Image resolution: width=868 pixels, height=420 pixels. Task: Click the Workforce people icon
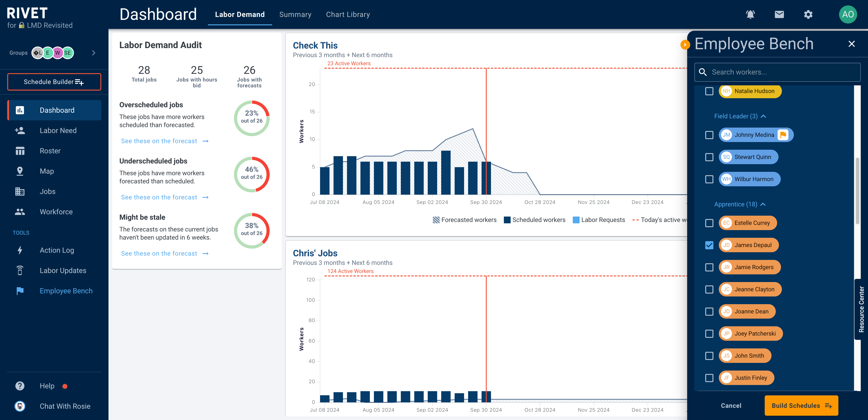pyautogui.click(x=20, y=212)
